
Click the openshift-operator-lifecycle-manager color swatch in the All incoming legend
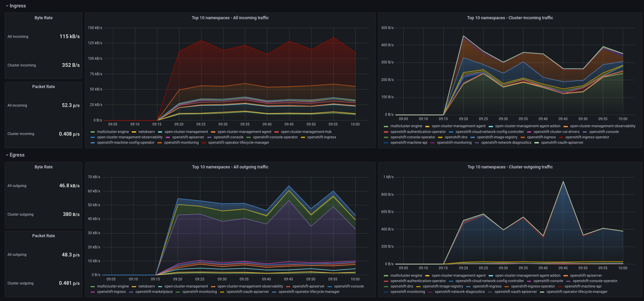tap(204, 143)
